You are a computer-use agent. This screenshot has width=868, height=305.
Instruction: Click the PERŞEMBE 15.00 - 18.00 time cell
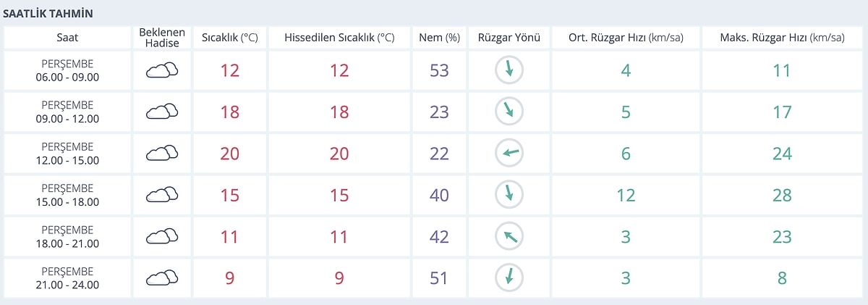68,196
